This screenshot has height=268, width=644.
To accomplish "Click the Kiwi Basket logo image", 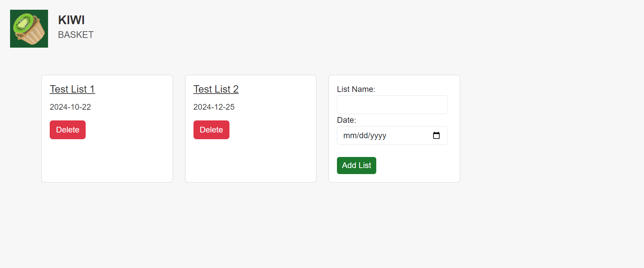I will click(29, 29).
